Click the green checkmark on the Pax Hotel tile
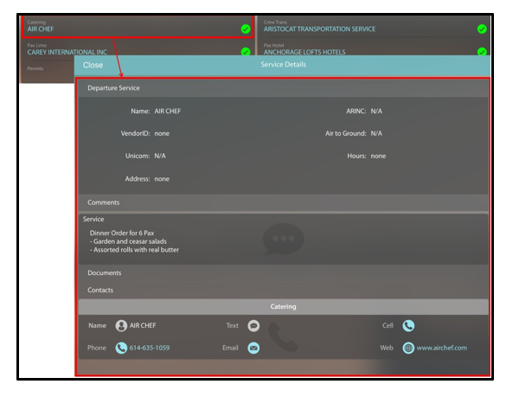532x397 pixels. (482, 52)
